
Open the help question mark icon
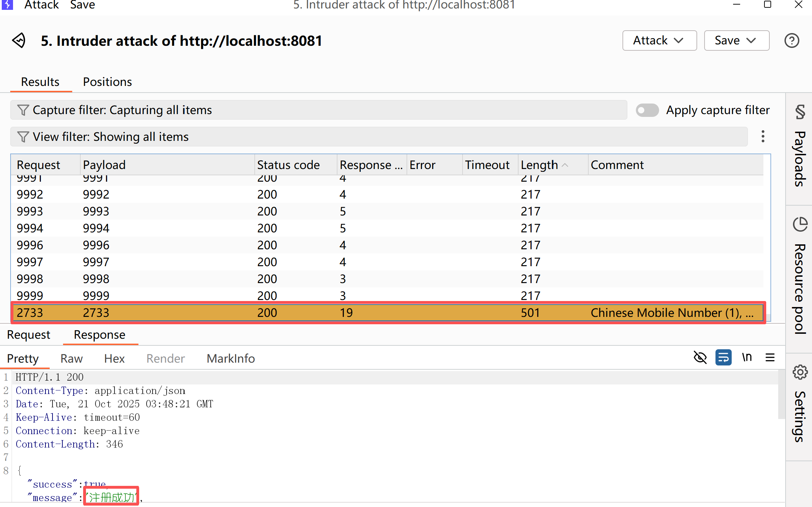[791, 40]
